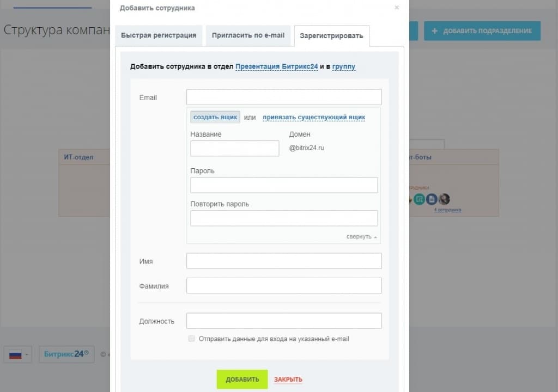This screenshot has width=558, height=392.
Task: Select the Зарегистрировать tab
Action: [x=331, y=36]
